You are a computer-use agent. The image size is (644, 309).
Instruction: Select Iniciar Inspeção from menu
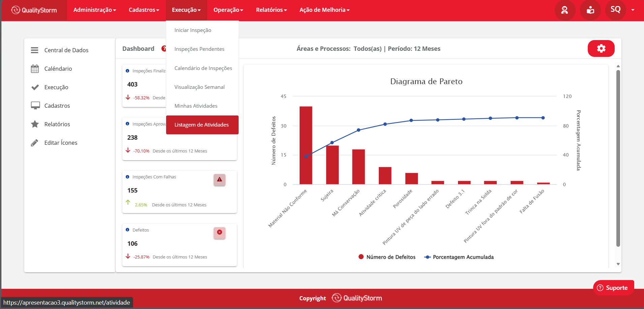[202, 30]
